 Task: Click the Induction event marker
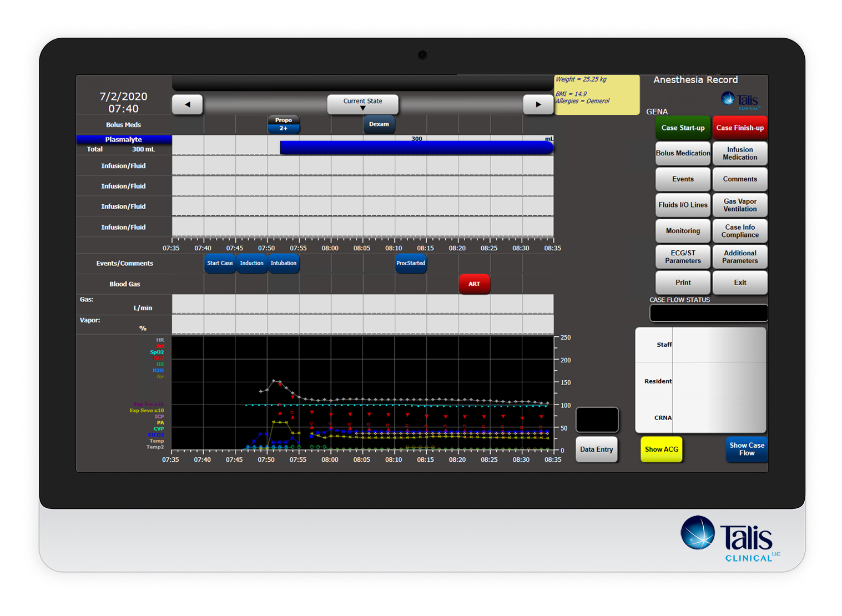[251, 263]
